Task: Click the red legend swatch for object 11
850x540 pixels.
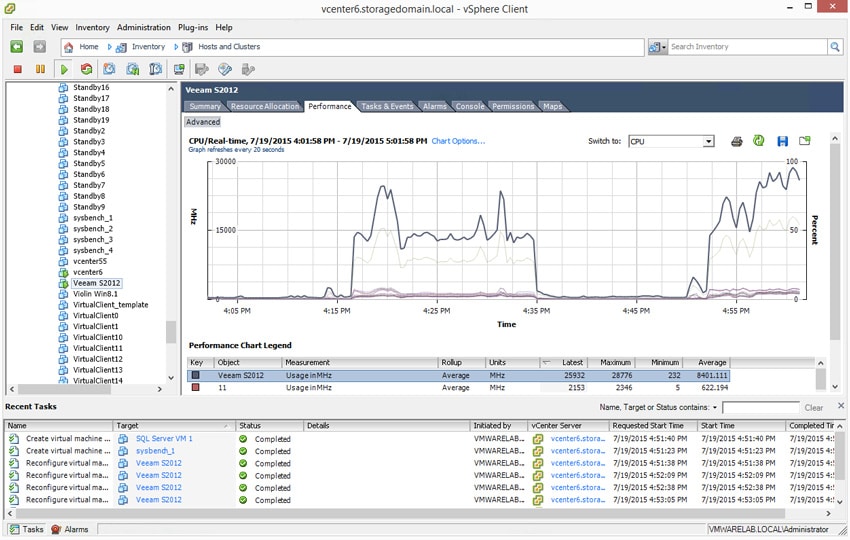Action: pyautogui.click(x=195, y=388)
